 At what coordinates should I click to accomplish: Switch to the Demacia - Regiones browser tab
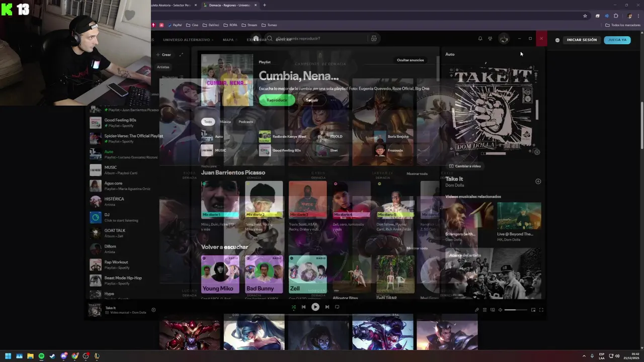click(229, 5)
